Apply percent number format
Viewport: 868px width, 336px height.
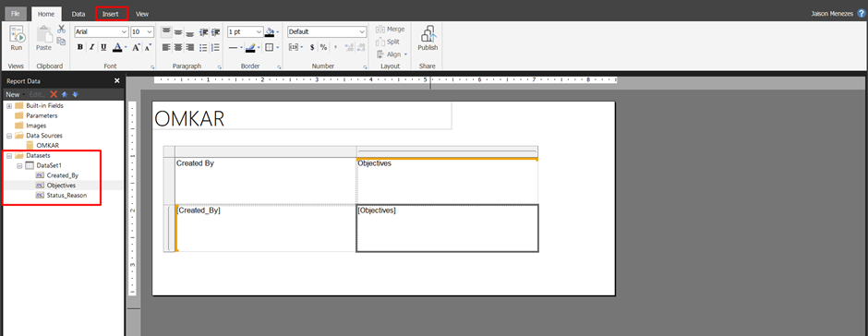323,48
